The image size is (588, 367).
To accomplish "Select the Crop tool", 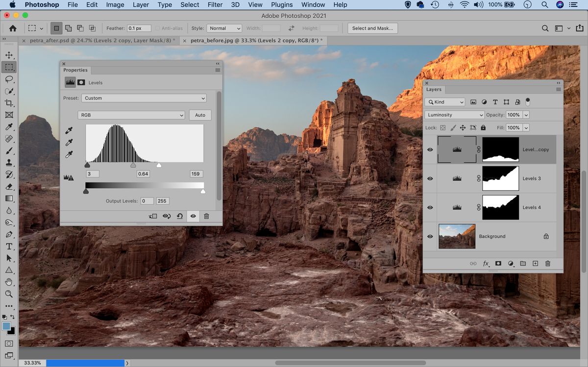I will click(9, 103).
